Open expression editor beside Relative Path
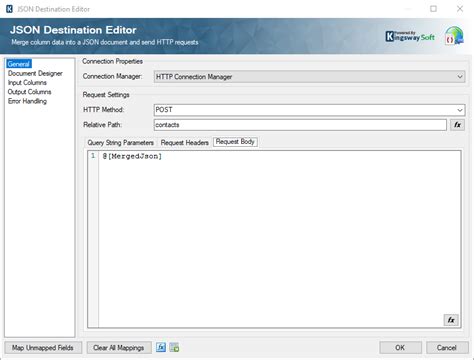The image size is (474, 360). tap(457, 125)
